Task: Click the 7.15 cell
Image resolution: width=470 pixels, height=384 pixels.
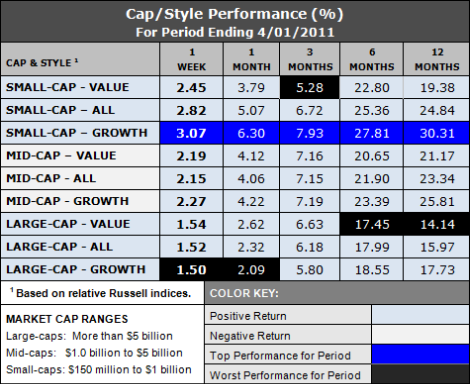Action: [x=310, y=178]
